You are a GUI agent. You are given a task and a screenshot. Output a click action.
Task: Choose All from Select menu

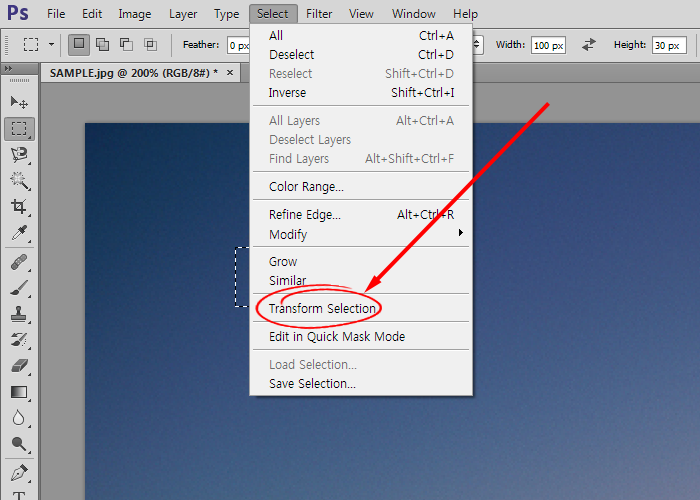361,36
